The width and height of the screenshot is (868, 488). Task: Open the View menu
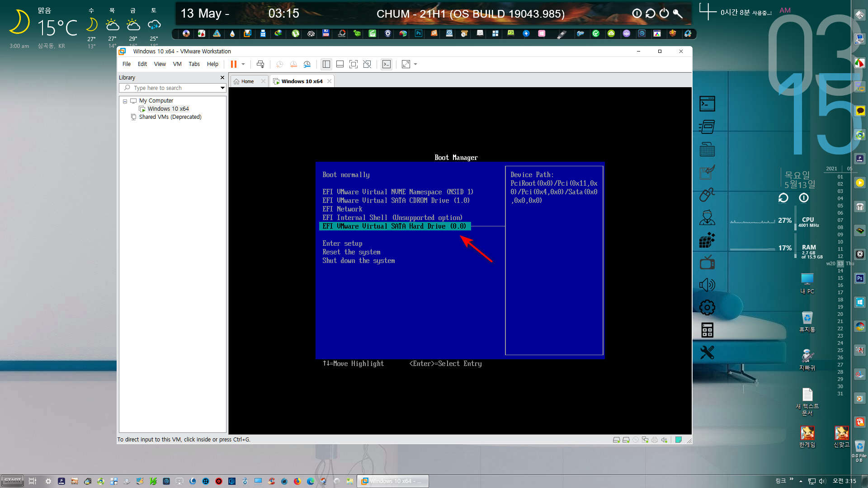click(x=160, y=64)
